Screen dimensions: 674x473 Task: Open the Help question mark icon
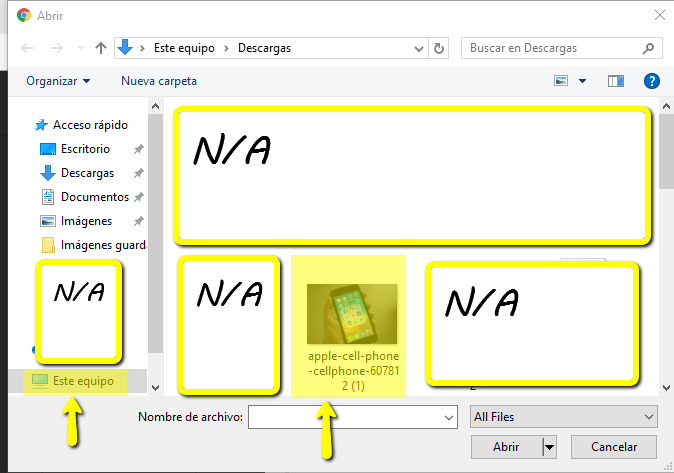pos(651,81)
